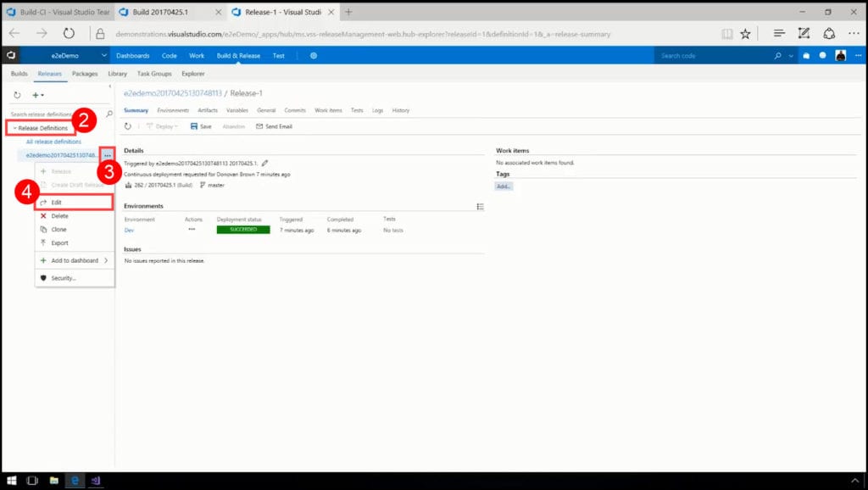
Task: Refresh the release definitions list
Action: (x=17, y=95)
